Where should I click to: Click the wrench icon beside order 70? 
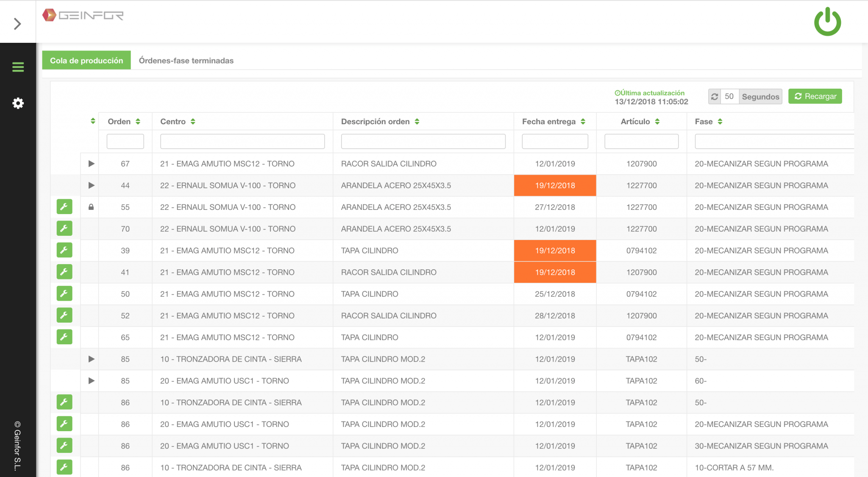click(x=64, y=229)
